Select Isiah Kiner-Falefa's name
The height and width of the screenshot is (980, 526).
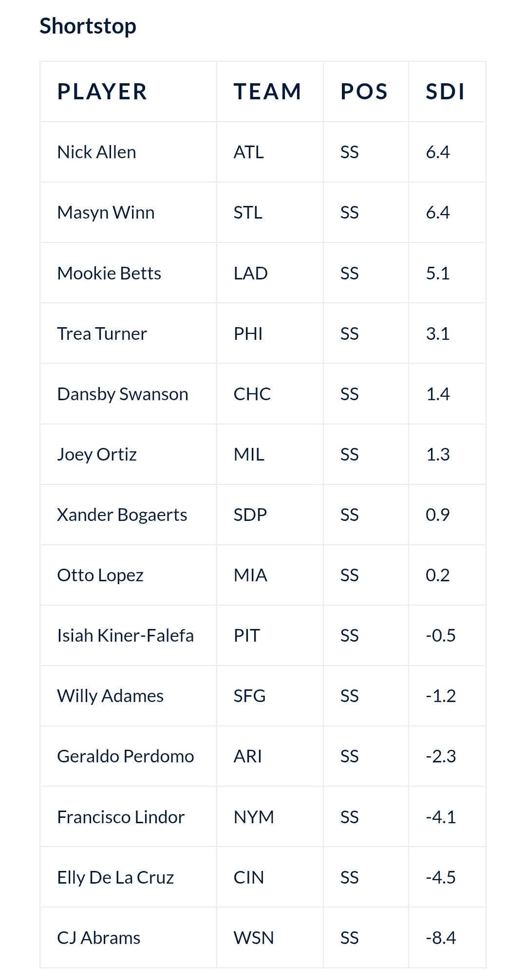(x=126, y=636)
